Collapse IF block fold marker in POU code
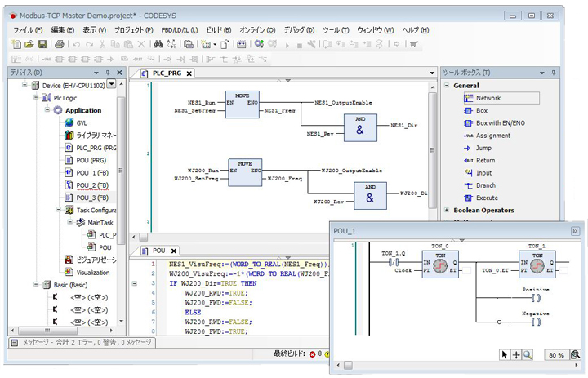This screenshot has height=378, width=588. 135,283
